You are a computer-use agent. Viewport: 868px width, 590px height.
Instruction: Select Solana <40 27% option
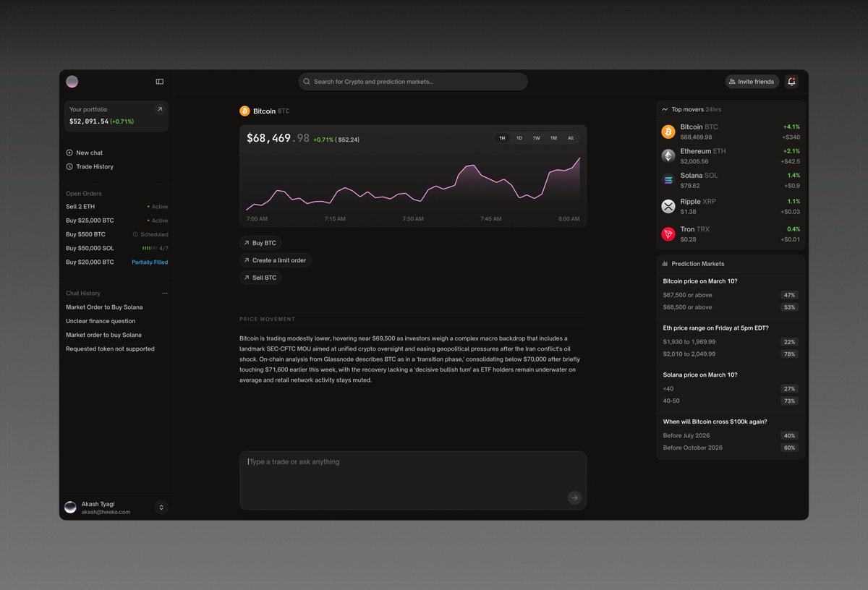pos(731,389)
